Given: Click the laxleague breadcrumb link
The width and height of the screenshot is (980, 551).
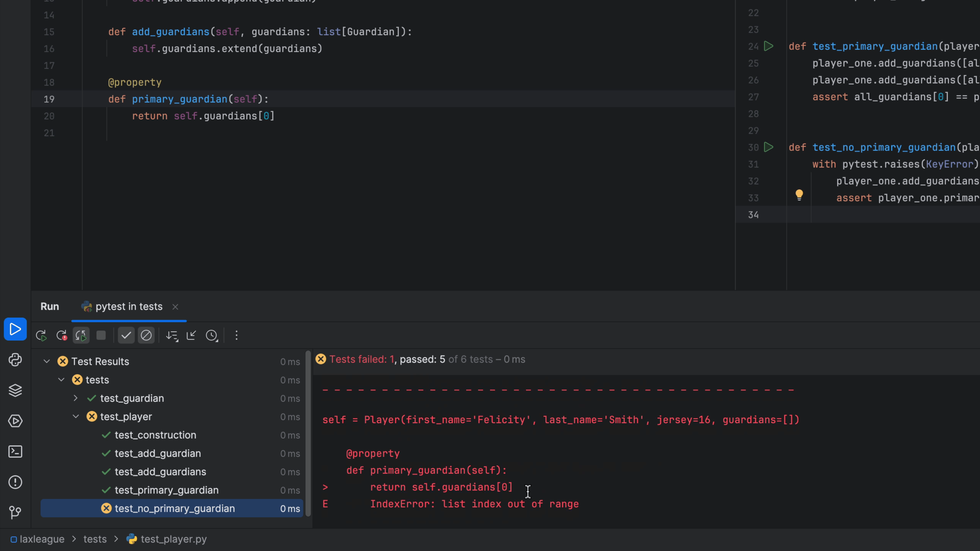Looking at the screenshot, I should 42,539.
